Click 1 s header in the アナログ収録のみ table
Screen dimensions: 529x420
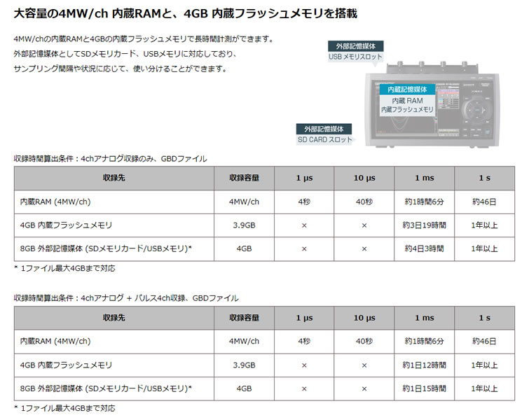pyautogui.click(x=484, y=178)
